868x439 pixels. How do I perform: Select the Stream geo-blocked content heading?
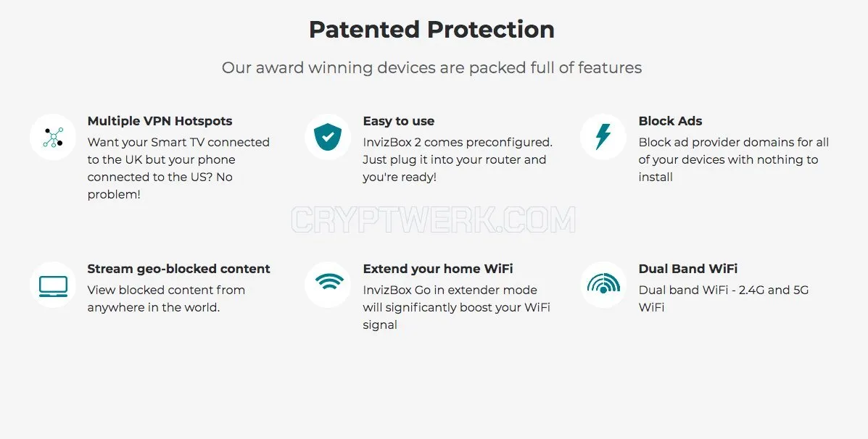tap(179, 269)
